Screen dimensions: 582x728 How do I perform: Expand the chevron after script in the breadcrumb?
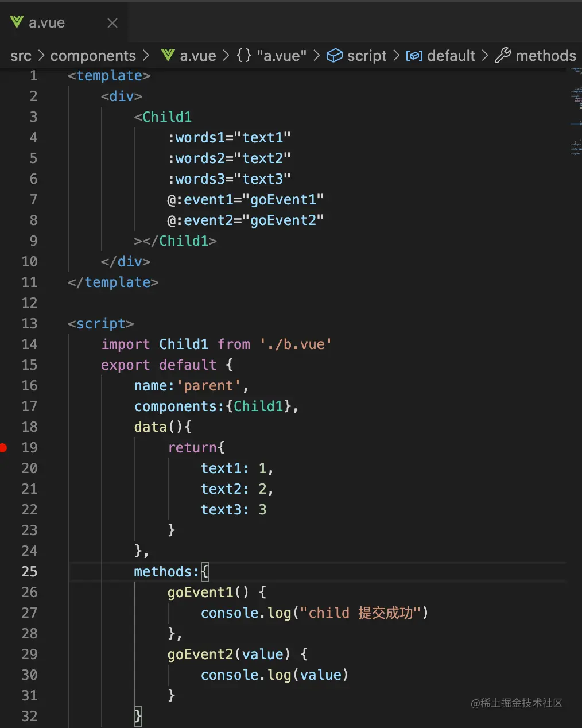pos(396,56)
